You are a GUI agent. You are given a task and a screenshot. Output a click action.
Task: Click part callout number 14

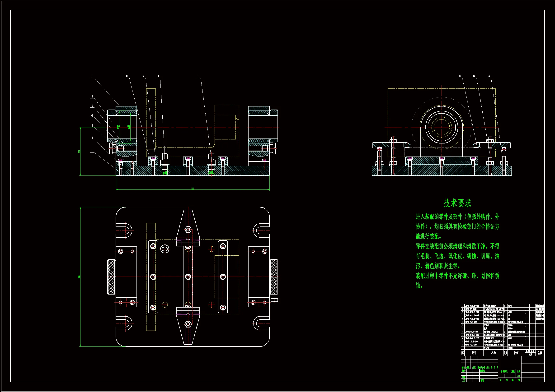(x=488, y=76)
